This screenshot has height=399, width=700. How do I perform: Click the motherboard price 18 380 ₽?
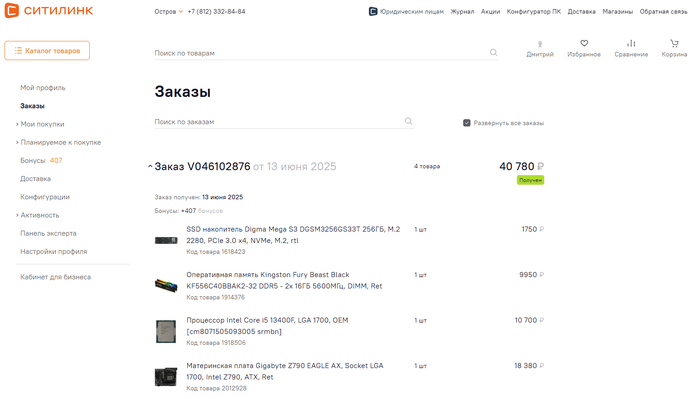(529, 366)
